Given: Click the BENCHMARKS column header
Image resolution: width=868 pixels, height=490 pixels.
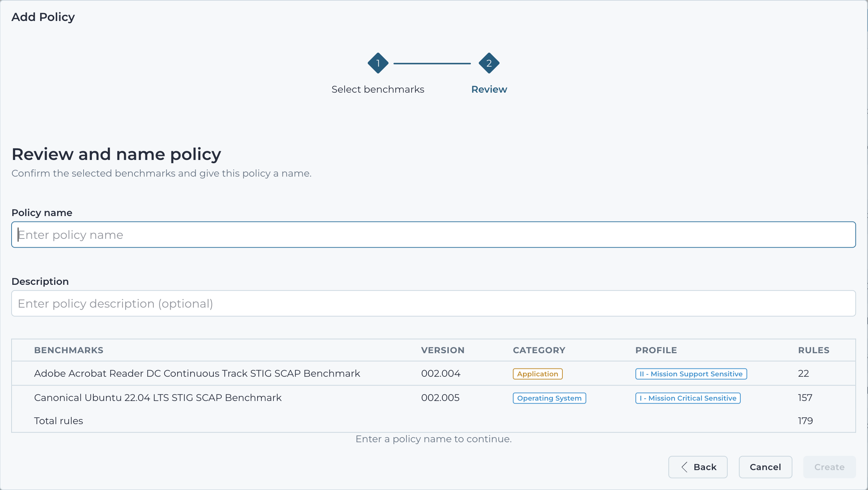Looking at the screenshot, I should 69,350.
